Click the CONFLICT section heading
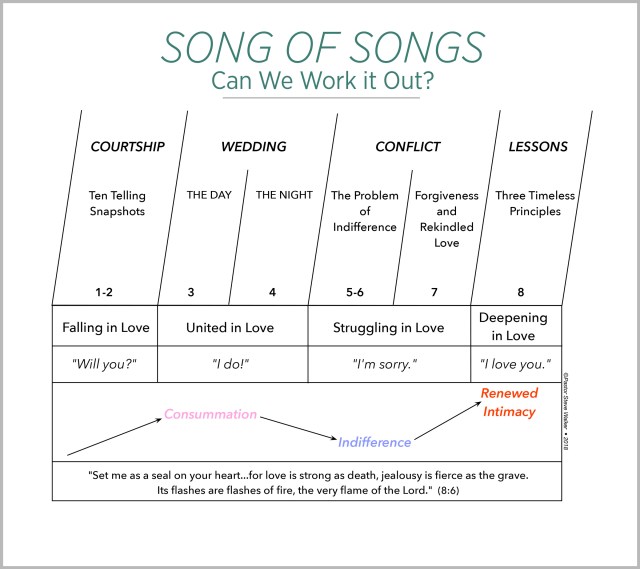Screen dimensions: 640x569 pyautogui.click(x=407, y=147)
